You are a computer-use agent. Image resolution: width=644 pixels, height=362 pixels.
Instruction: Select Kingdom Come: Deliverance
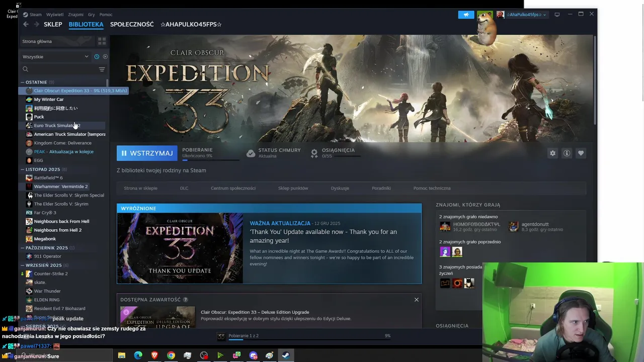click(x=62, y=143)
